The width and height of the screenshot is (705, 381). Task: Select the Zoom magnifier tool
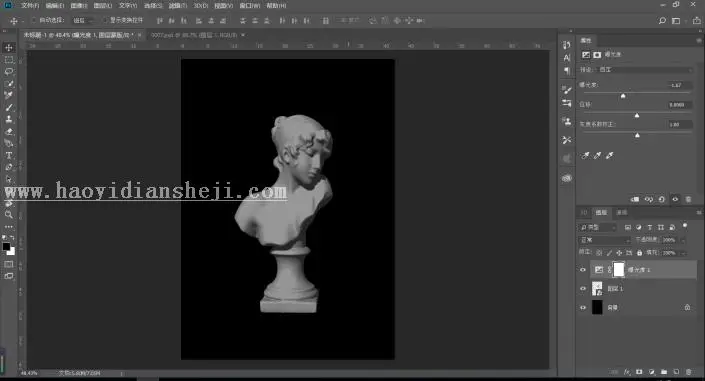click(9, 215)
